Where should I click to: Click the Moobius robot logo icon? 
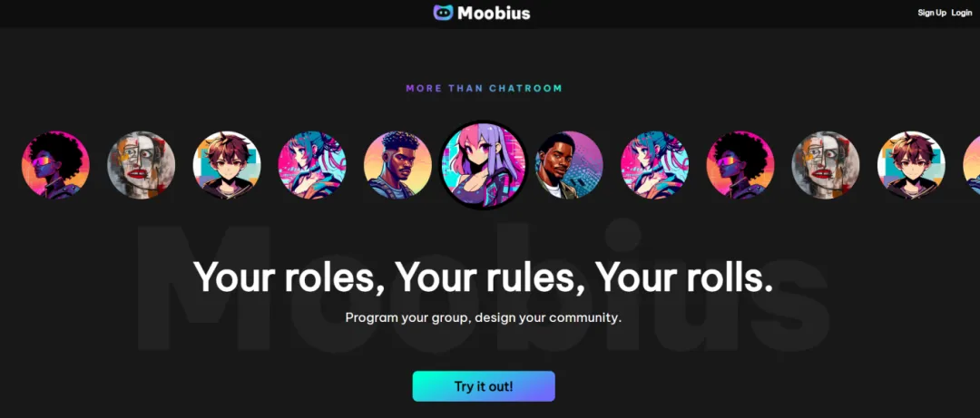click(443, 13)
